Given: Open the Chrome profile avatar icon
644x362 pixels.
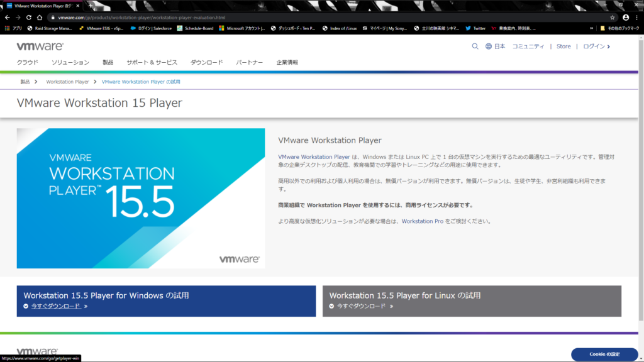Looking at the screenshot, I should [626, 18].
